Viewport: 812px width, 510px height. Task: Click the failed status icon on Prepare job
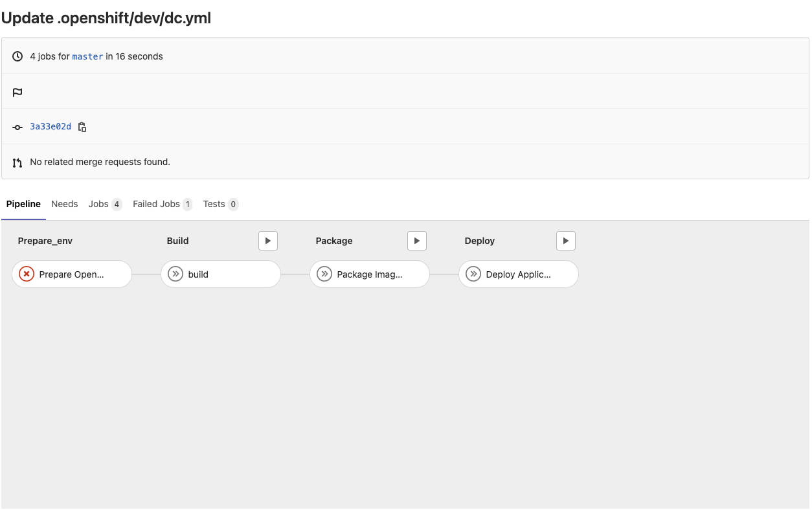[x=27, y=274]
